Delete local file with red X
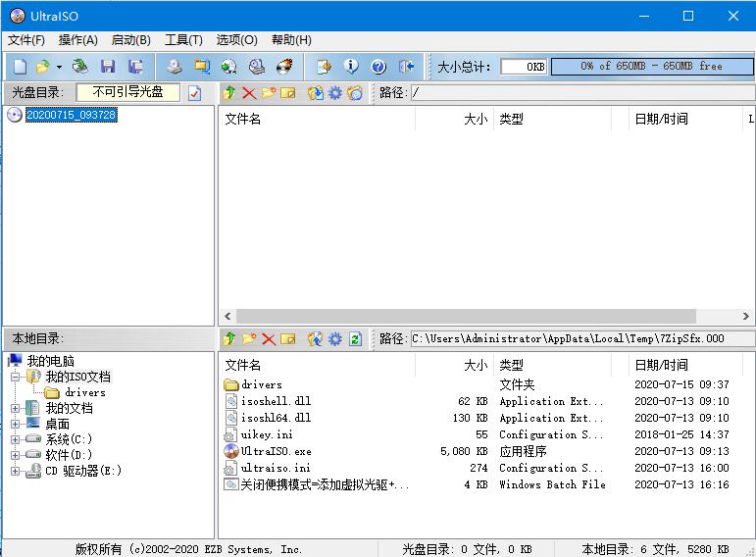This screenshot has height=557, width=756. (x=269, y=339)
